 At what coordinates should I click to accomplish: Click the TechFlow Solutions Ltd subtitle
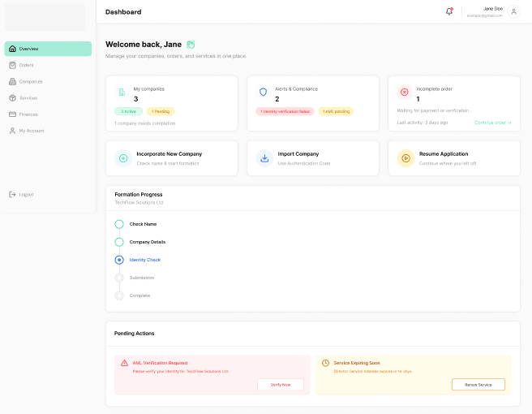click(139, 202)
